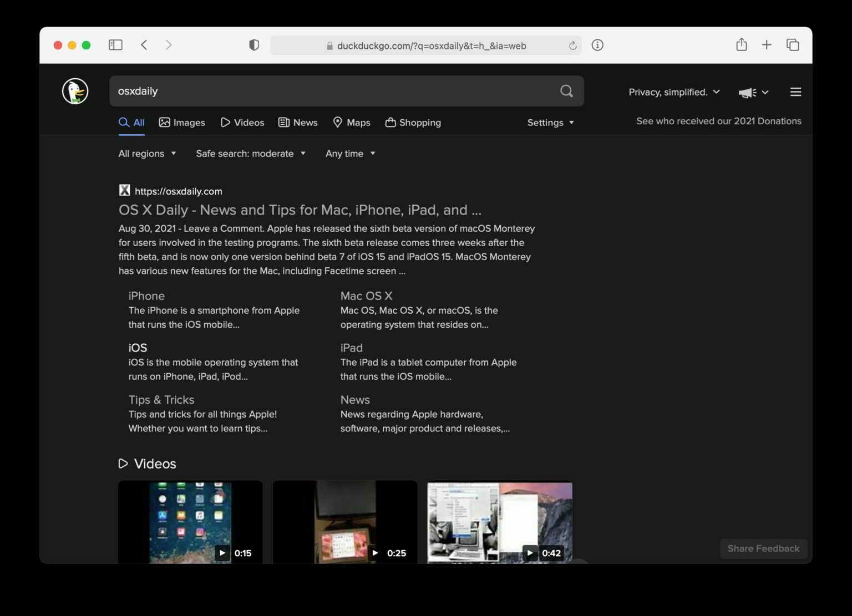
Task: Open a new tab with the plus button
Action: point(767,45)
